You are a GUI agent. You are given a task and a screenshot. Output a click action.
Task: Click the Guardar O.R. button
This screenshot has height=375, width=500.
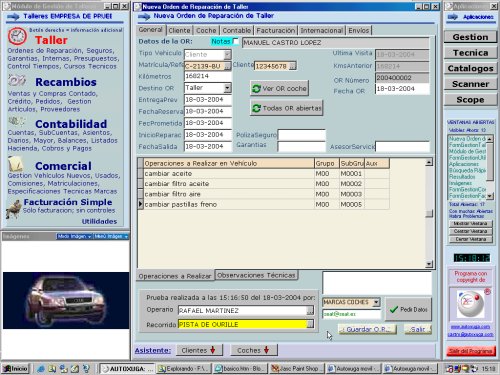367,329
